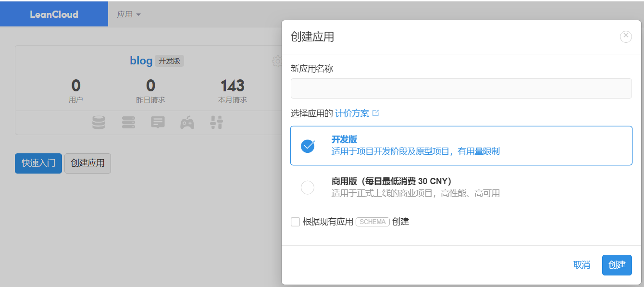This screenshot has height=287, width=644.
Task: Enable 根据现有应用 SCHEMA 创建 checkbox
Action: point(295,222)
